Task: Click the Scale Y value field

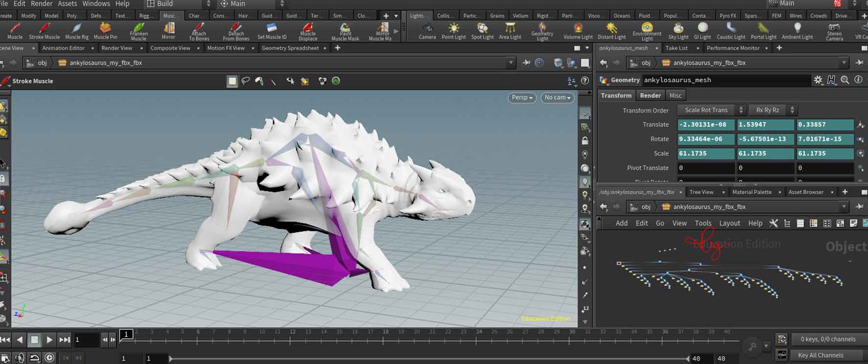Action: [x=765, y=154]
